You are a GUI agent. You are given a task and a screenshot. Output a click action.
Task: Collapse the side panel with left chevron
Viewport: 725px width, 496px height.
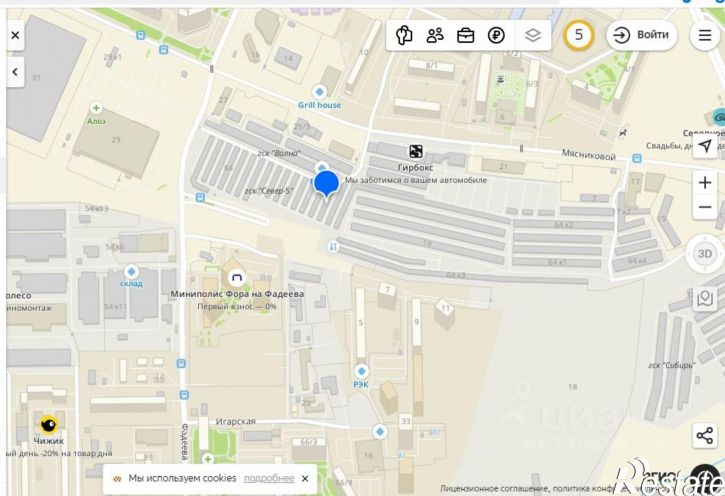pos(15,72)
